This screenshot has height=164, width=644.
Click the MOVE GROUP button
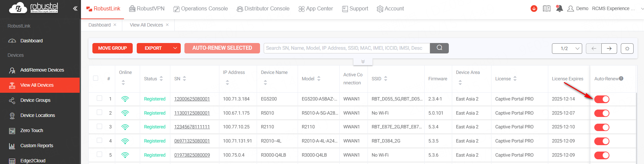click(113, 48)
